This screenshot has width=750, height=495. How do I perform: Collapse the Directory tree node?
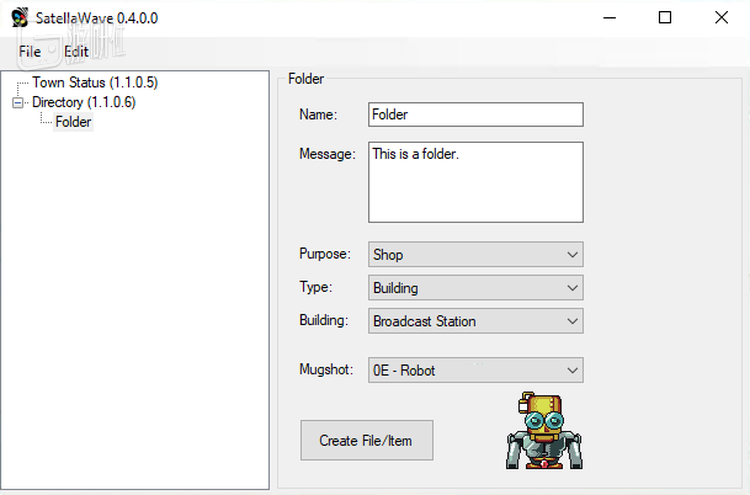[17, 102]
